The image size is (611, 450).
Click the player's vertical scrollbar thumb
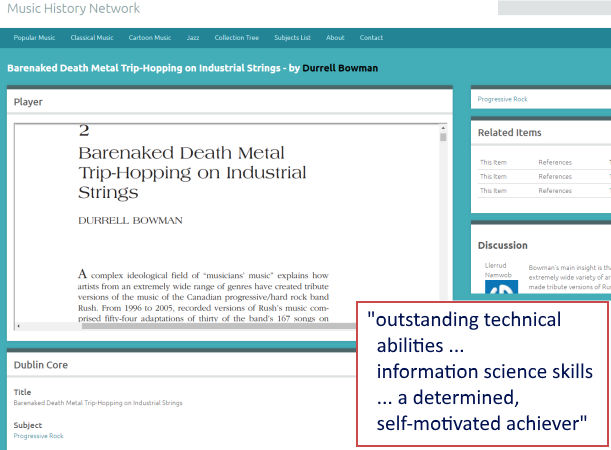tap(443, 138)
